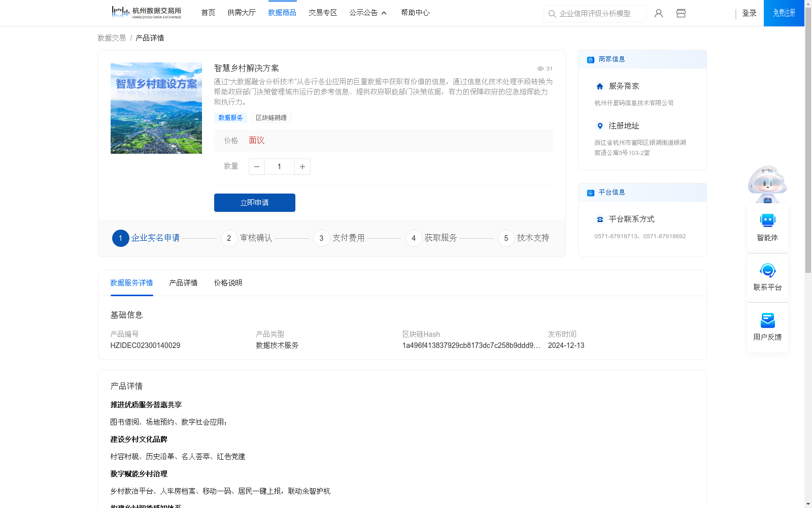Click the 数据服务 tag

230,118
